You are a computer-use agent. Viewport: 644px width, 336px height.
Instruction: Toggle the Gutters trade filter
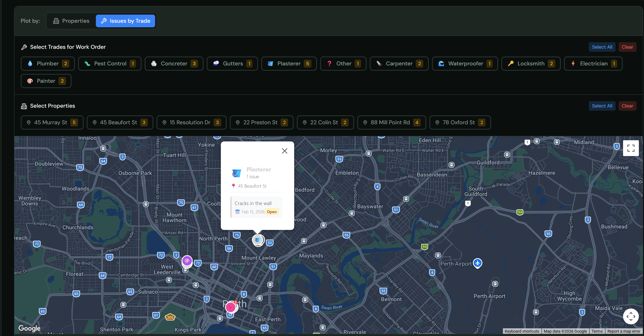(x=232, y=64)
